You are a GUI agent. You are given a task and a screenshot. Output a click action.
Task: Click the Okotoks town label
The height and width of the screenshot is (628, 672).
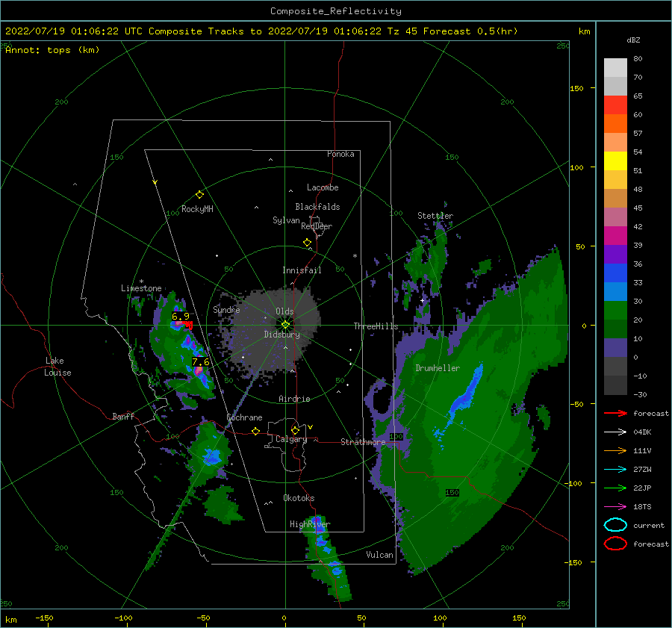(299, 498)
